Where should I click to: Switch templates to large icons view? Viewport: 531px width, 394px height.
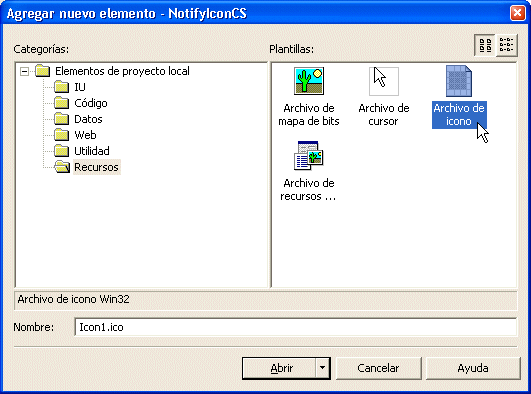(485, 45)
